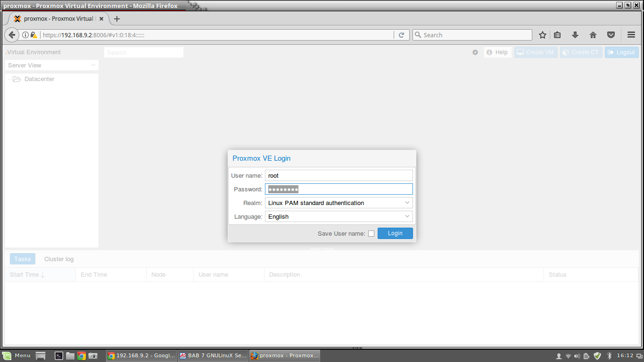The image size is (644, 362).
Task: Close the proxmox browser tab
Action: (x=101, y=19)
